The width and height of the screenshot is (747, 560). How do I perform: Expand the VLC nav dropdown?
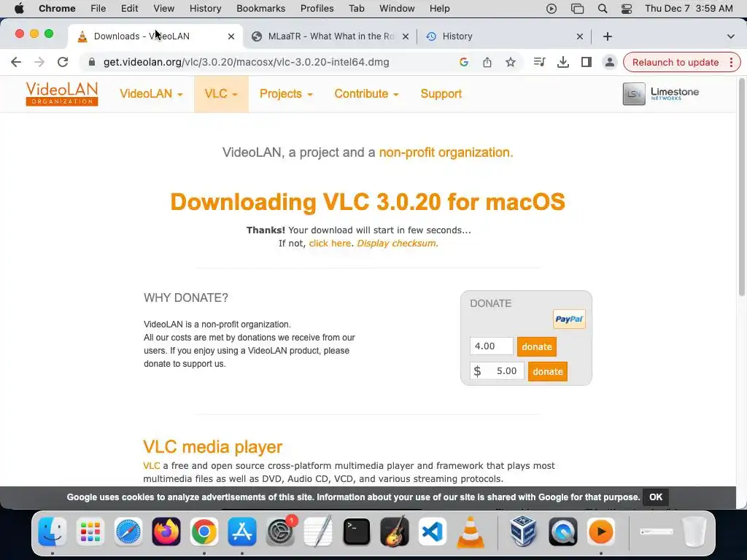pyautogui.click(x=221, y=94)
